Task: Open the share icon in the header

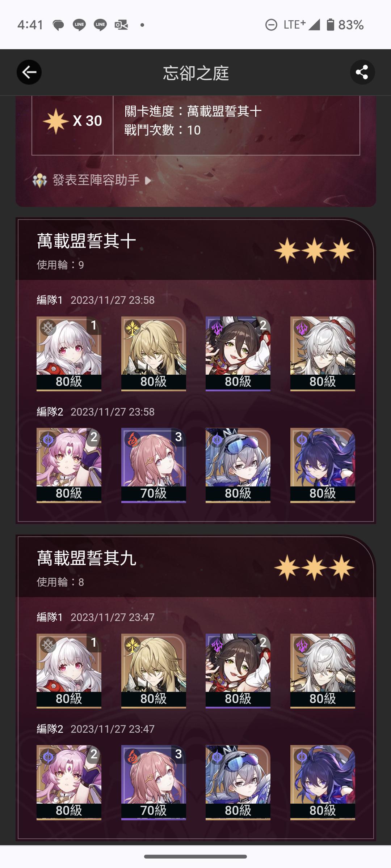Action: tap(362, 72)
